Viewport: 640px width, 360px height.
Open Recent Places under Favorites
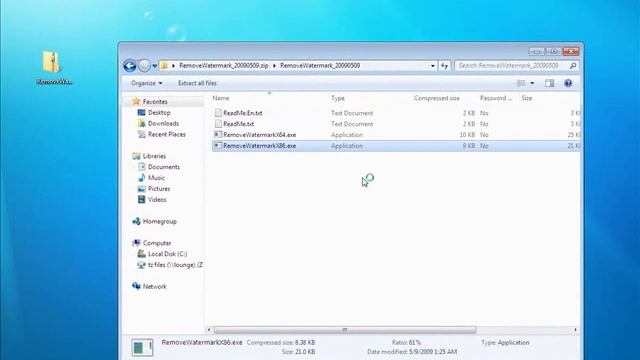(x=167, y=134)
